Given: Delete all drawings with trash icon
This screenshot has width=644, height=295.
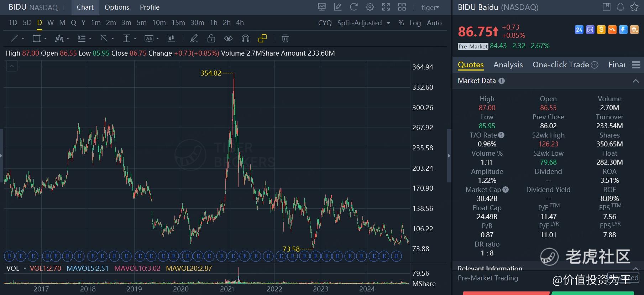Looking at the screenshot, I should click(285, 38).
